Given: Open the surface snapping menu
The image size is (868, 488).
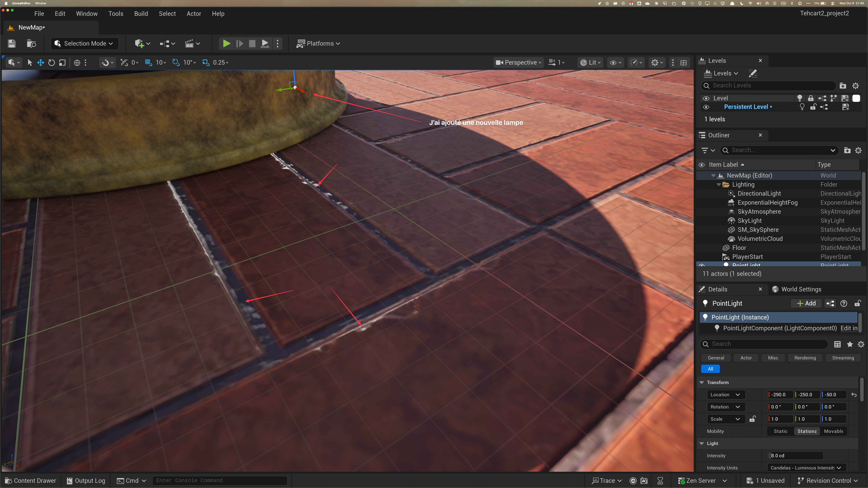Looking at the screenshot, I should pyautogui.click(x=108, y=63).
